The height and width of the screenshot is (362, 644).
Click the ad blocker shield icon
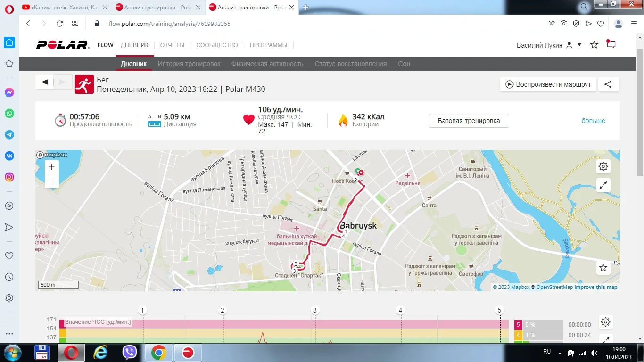coord(576,24)
